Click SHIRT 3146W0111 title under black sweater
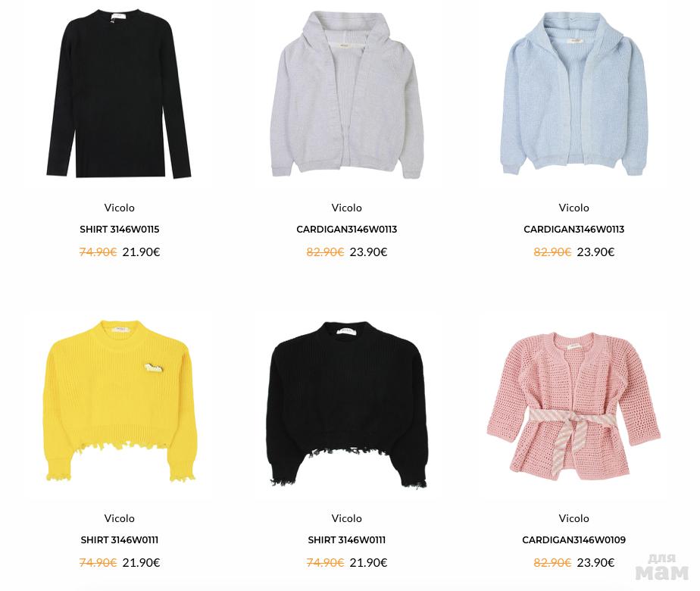Screen dimensions: 700x591 (x=346, y=540)
